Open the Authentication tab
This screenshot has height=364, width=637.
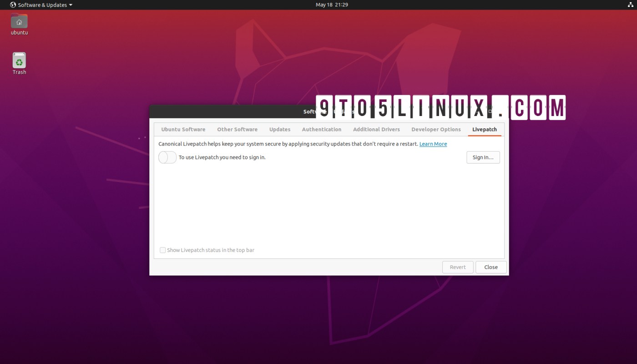point(321,129)
